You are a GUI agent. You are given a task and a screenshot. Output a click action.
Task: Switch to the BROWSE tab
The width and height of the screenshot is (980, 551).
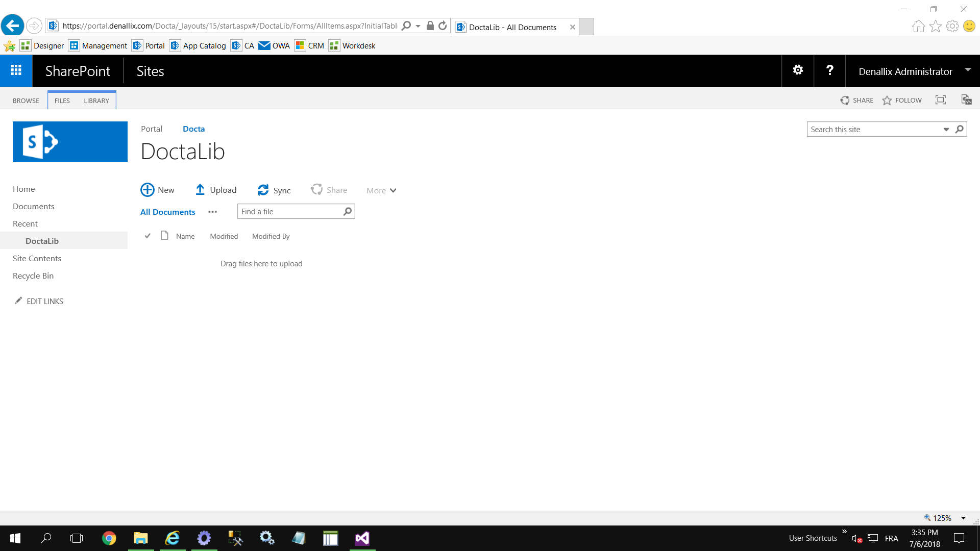pos(26,101)
